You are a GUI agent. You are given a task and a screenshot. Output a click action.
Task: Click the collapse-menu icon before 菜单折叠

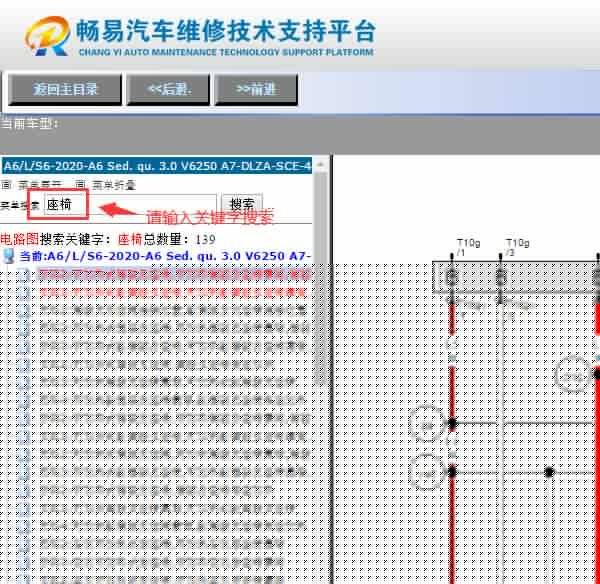[x=80, y=185]
